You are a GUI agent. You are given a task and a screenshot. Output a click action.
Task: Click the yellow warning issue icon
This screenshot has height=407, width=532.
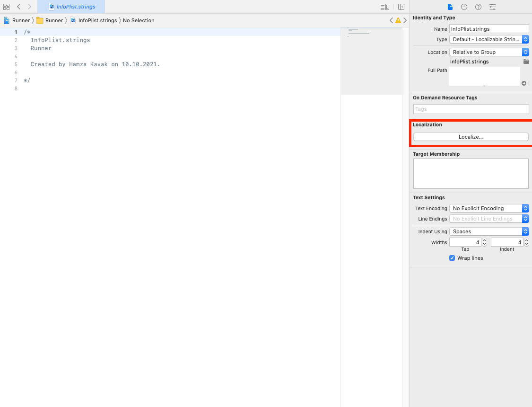pos(398,20)
